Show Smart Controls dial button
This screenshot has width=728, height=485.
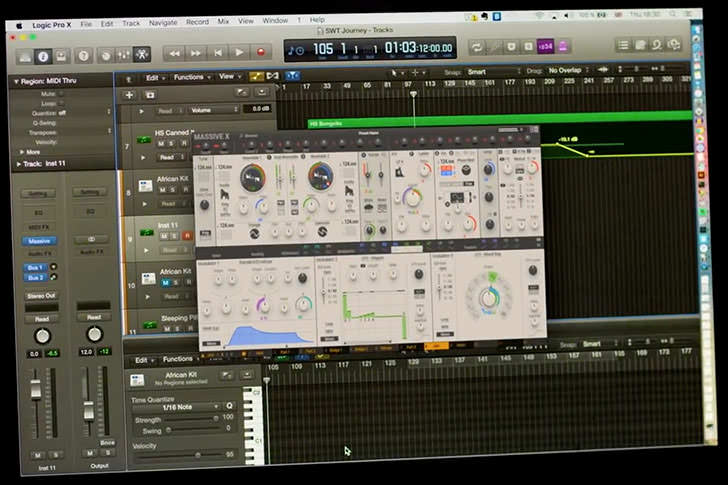[106, 56]
